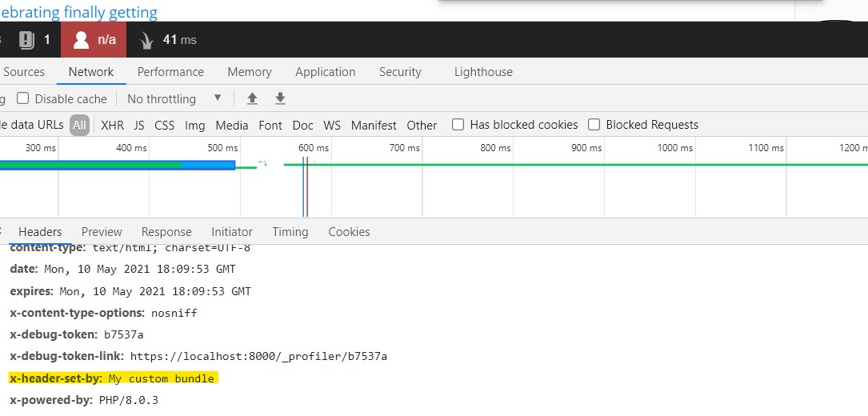Click the expires header line

coord(130,291)
